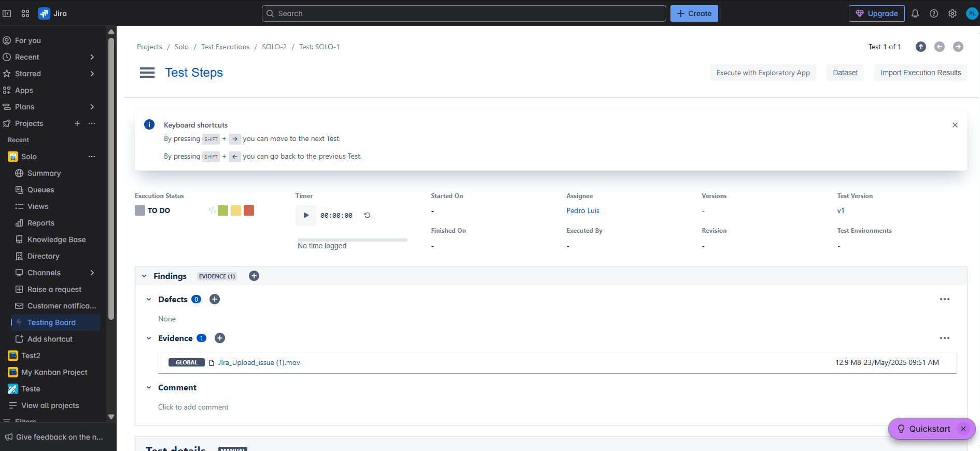Collapse the sidebar toggle icon
980x451 pixels.
point(7,13)
